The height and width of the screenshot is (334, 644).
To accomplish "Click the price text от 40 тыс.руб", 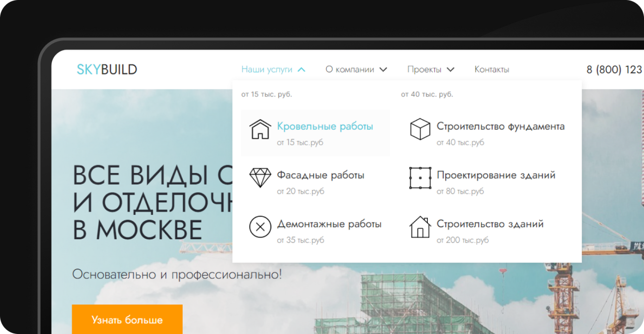I will pyautogui.click(x=460, y=142).
